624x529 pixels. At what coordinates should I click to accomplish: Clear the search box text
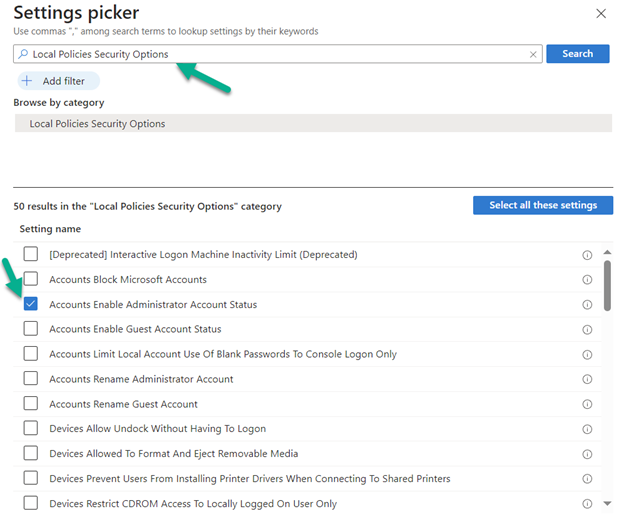point(533,55)
